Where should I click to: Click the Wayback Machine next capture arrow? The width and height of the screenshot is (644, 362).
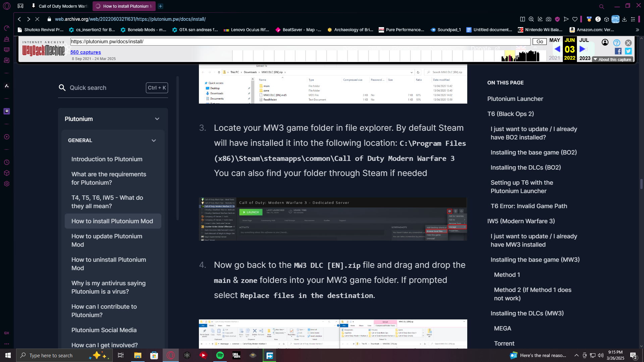pyautogui.click(x=582, y=49)
